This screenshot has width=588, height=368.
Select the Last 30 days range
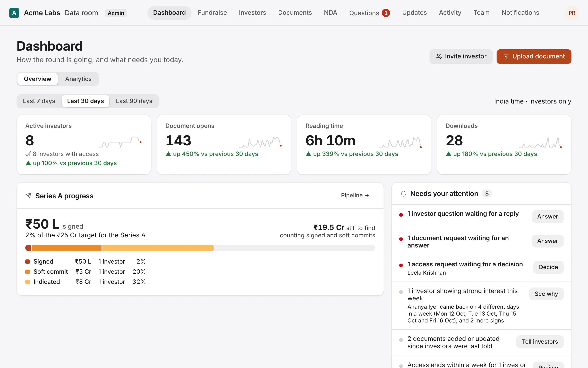click(85, 101)
